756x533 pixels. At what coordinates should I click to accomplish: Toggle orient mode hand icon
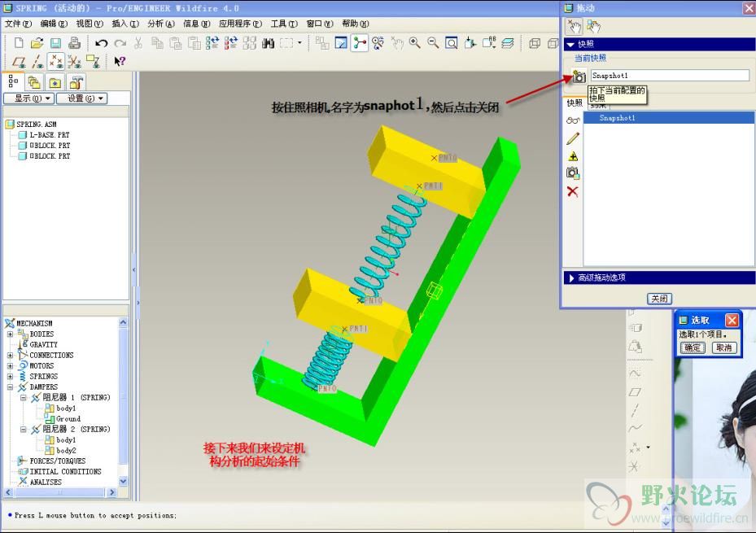coord(396,43)
